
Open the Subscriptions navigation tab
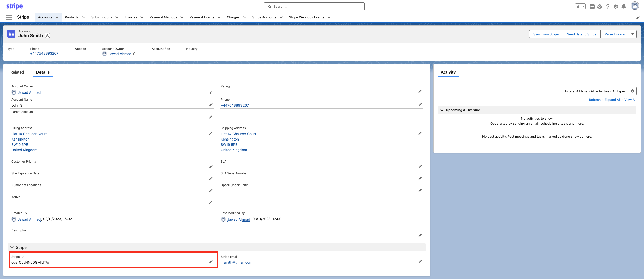(x=102, y=17)
